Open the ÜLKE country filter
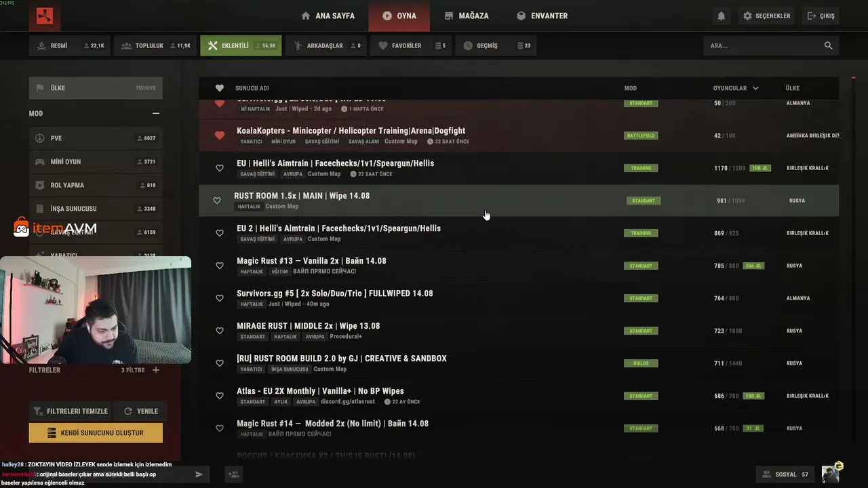 click(x=96, y=88)
